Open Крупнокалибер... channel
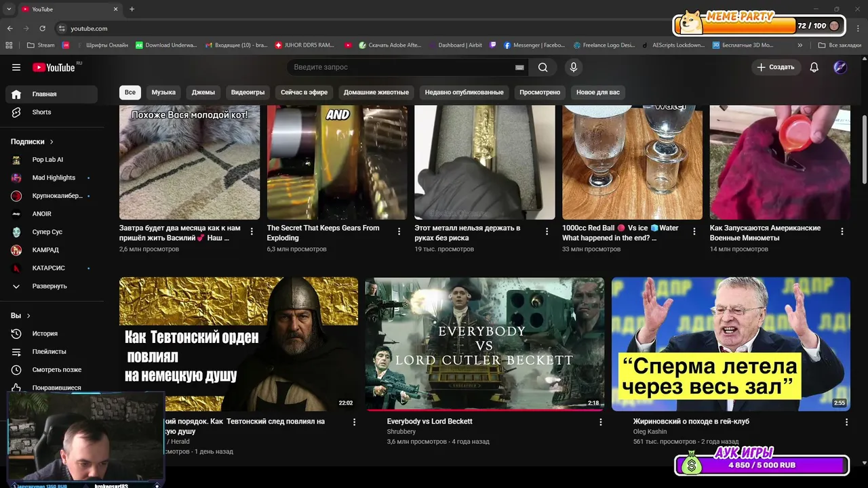The height and width of the screenshot is (488, 868). tap(52, 196)
